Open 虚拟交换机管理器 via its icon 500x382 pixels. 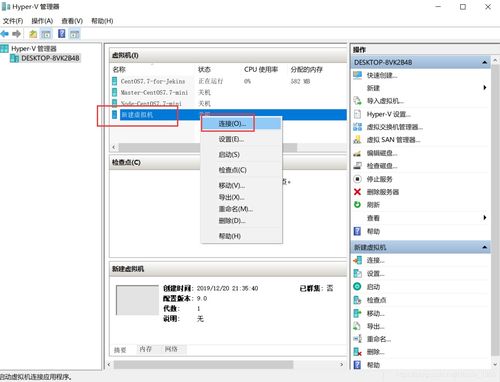coord(357,127)
